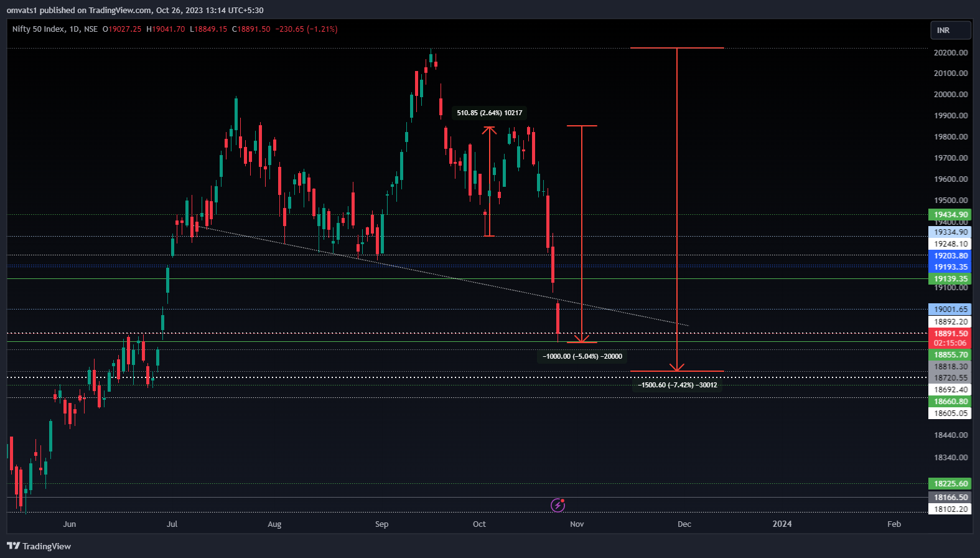
Task: Click 19600.00 on the price axis
Action: pos(951,179)
